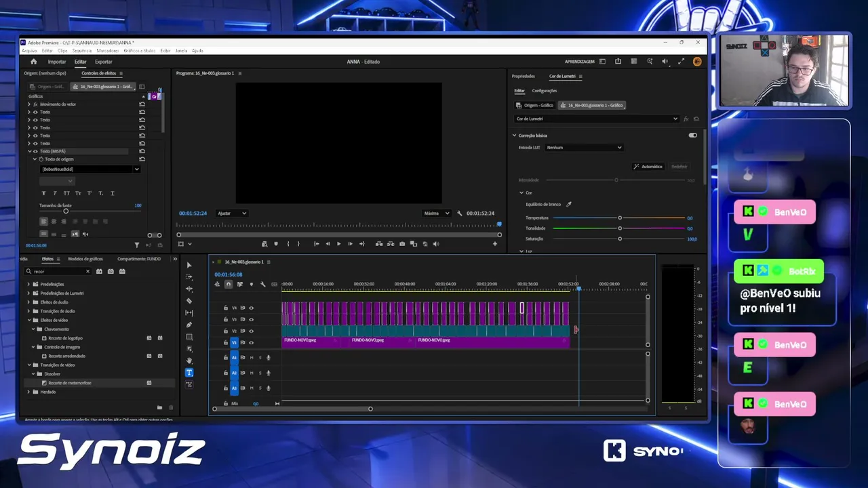This screenshot has width=868, height=488.
Task: Select the Recorte de metamorfose effect
Action: tap(70, 383)
